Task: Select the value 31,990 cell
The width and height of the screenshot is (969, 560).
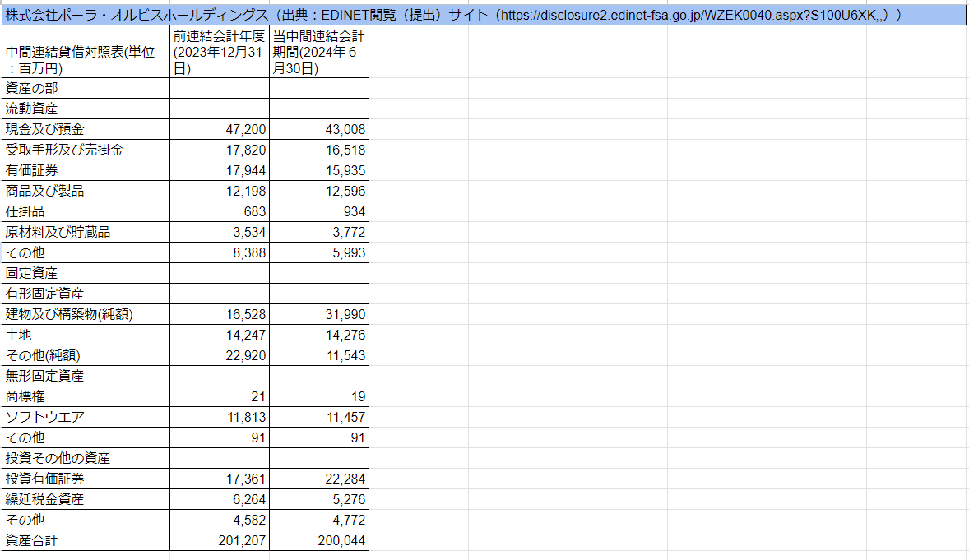Action: click(x=319, y=314)
